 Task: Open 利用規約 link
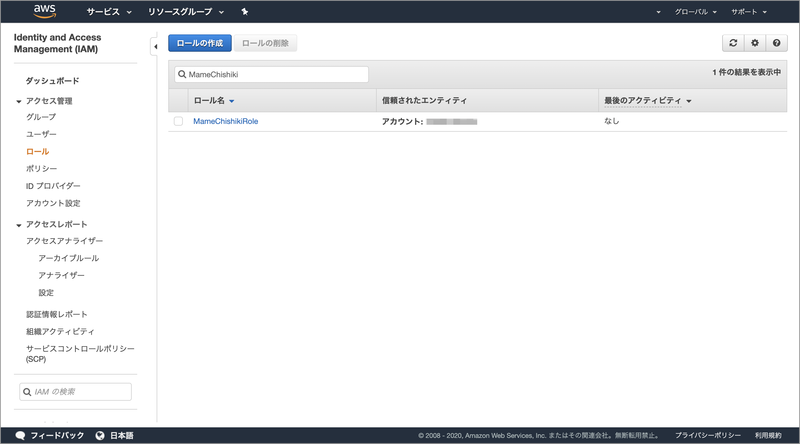pyautogui.click(x=768, y=435)
